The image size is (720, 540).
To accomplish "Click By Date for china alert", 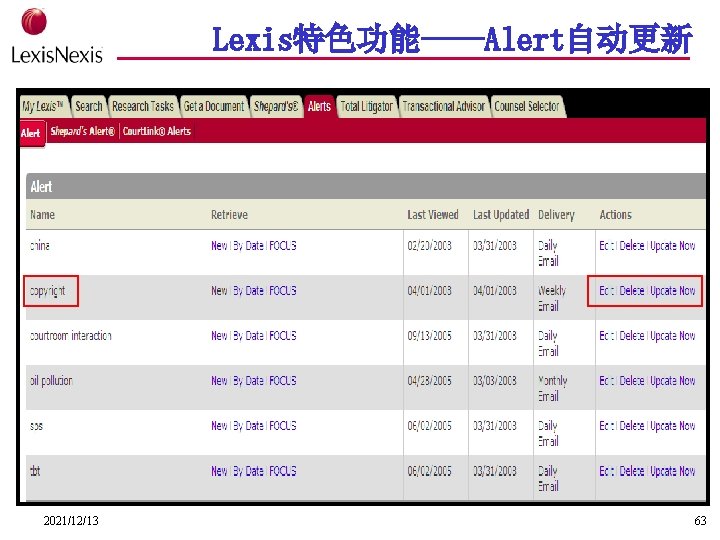I will [248, 246].
